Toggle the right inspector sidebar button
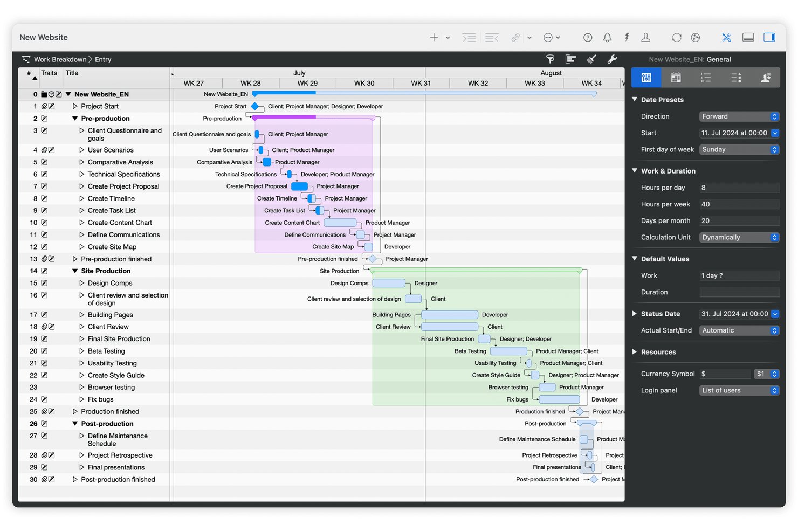This screenshot has width=798, height=532. [x=769, y=37]
